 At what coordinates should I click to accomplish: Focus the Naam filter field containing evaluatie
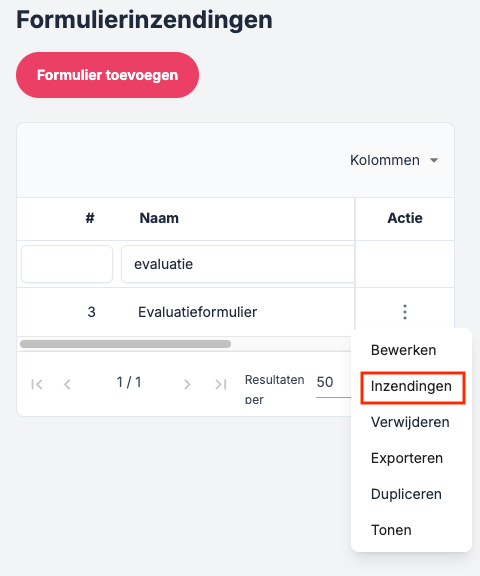[238, 264]
